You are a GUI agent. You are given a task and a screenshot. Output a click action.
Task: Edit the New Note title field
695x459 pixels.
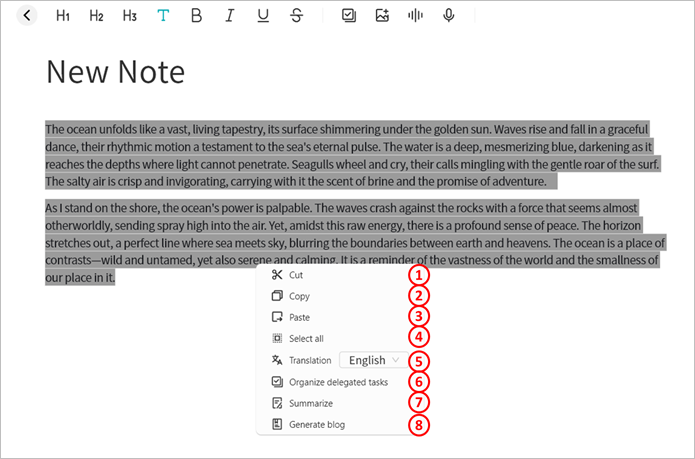(x=116, y=72)
